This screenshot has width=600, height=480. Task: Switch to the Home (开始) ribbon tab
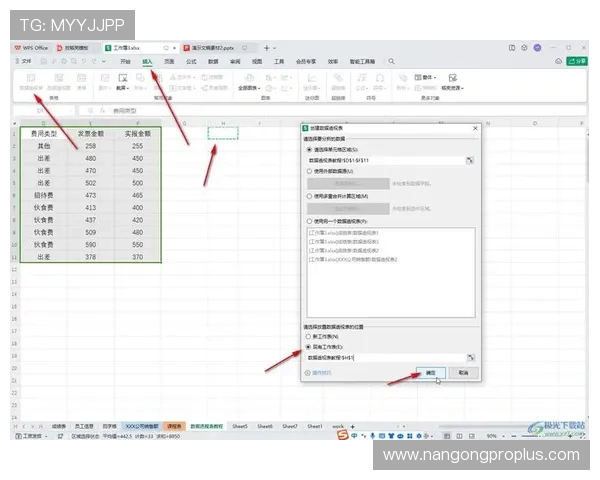[x=125, y=61]
